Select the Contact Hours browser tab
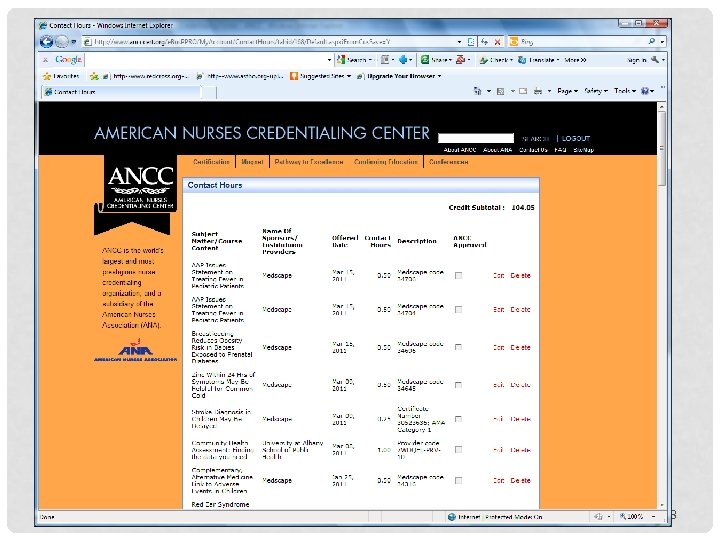 tap(121, 92)
